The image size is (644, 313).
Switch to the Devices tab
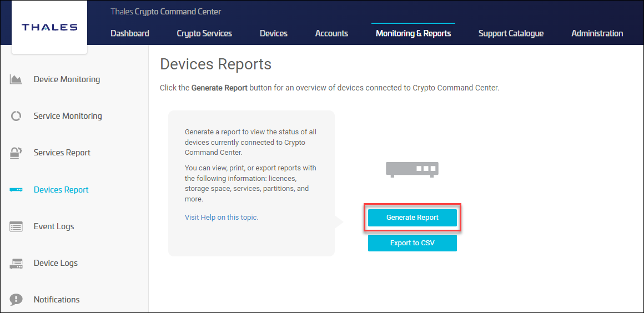pos(274,33)
